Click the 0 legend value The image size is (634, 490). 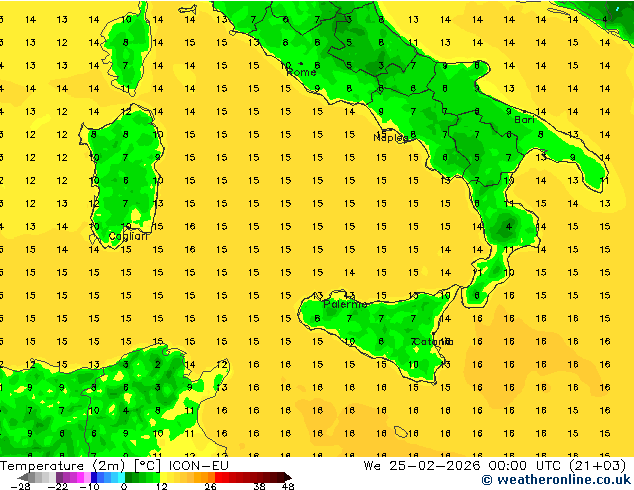point(124,486)
